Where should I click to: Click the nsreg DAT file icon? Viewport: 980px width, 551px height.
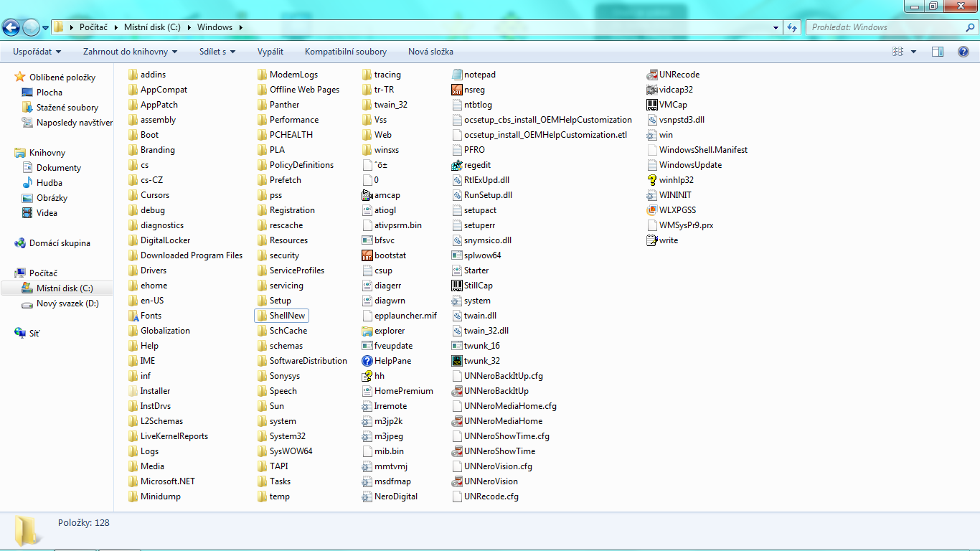457,90
